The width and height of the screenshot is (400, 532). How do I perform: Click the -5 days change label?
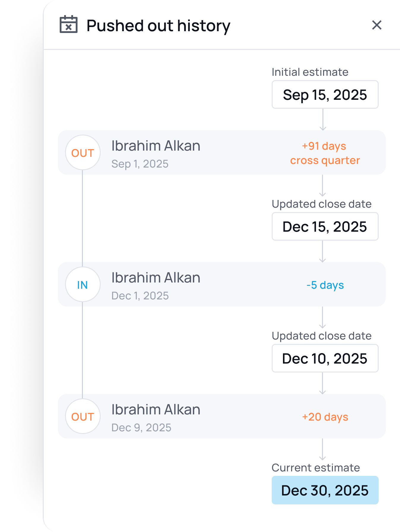pos(325,285)
